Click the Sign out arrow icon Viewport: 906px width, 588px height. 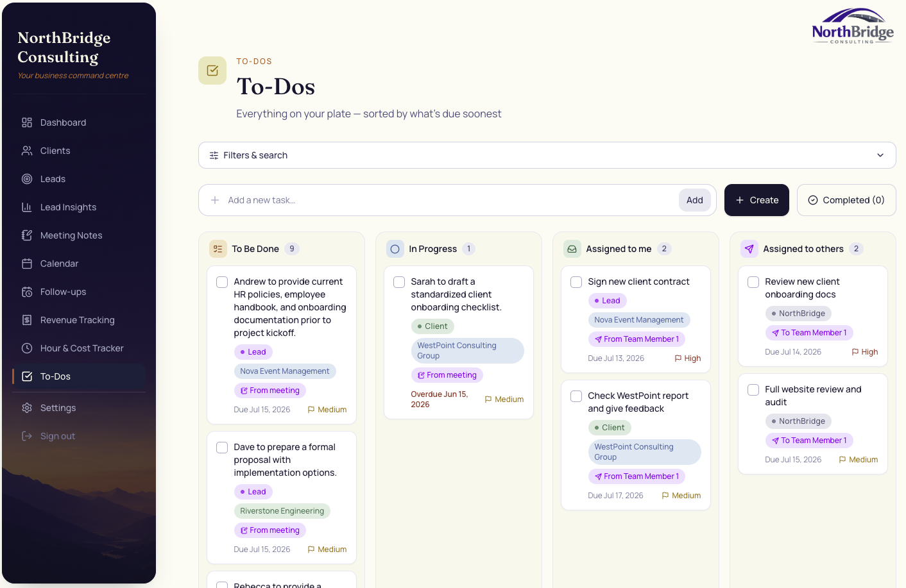[27, 436]
